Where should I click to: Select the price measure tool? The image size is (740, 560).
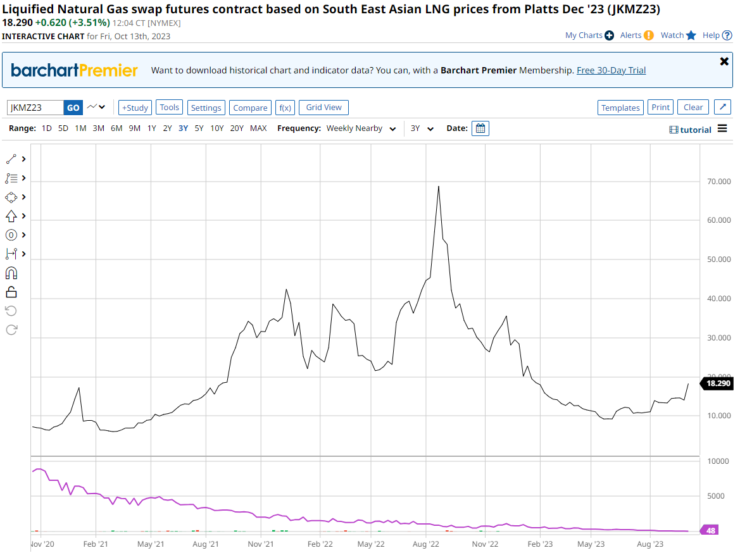tap(11, 254)
